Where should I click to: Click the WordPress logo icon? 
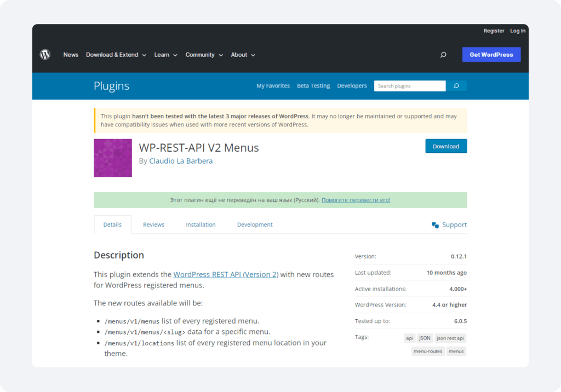(x=45, y=54)
